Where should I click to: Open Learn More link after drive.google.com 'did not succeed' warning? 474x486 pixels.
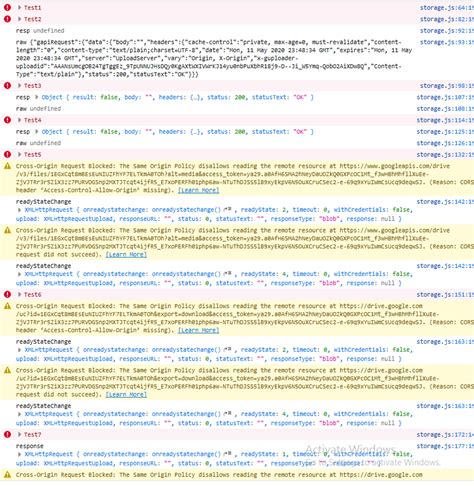[x=126, y=394]
